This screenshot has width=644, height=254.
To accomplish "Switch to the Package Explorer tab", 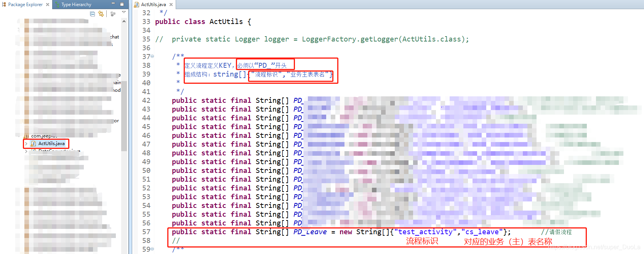I will pos(25,5).
